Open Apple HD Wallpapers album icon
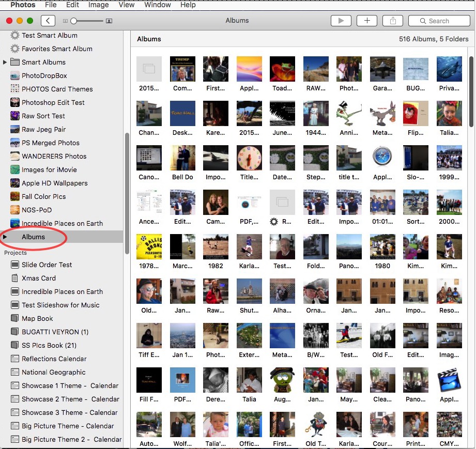This screenshot has width=476, height=449. click(15, 183)
